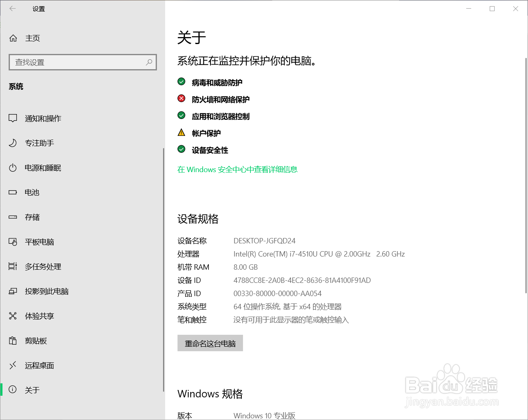Click the back arrow in Settings header
The image size is (528, 420).
point(13,9)
